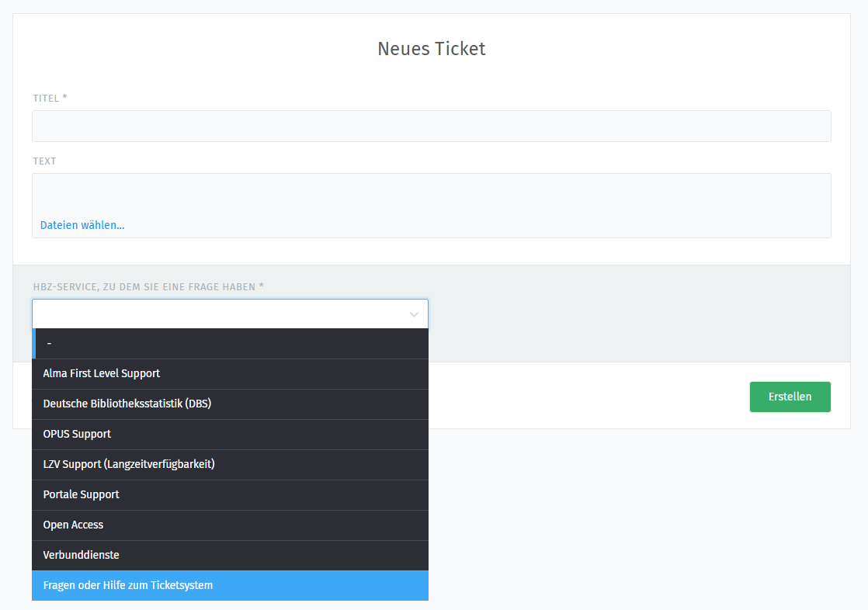Click the HBZ-Service select search box

tap(217, 314)
